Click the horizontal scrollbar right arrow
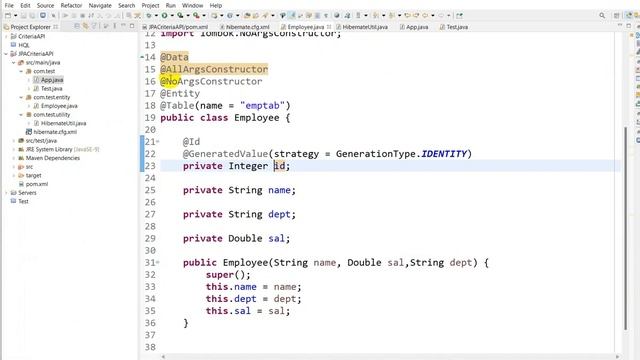The image size is (640, 360). [x=617, y=356]
